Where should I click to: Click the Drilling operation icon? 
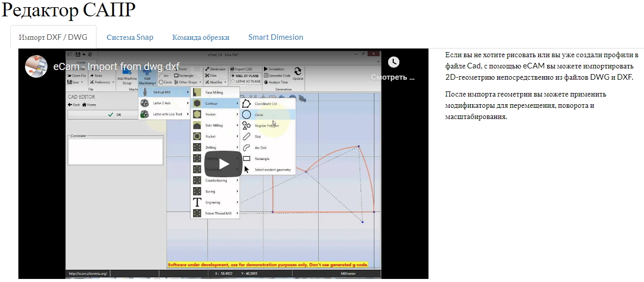click(x=197, y=148)
